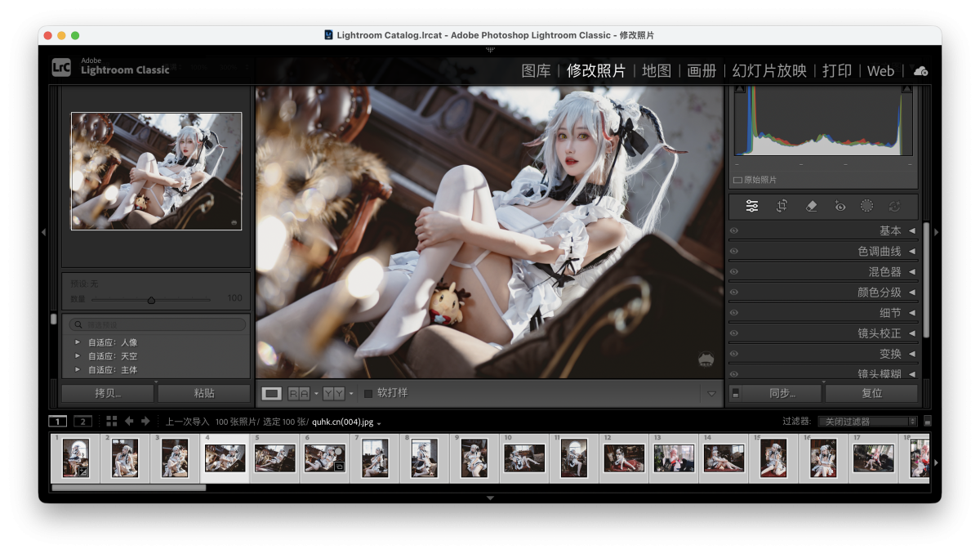
Task: Select main window display button 1
Action: coord(58,422)
